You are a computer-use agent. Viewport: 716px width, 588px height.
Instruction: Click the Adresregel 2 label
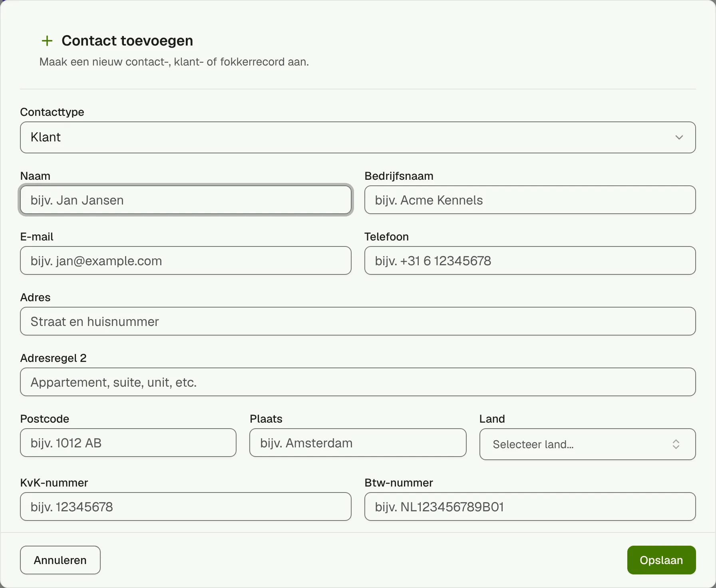coord(53,358)
